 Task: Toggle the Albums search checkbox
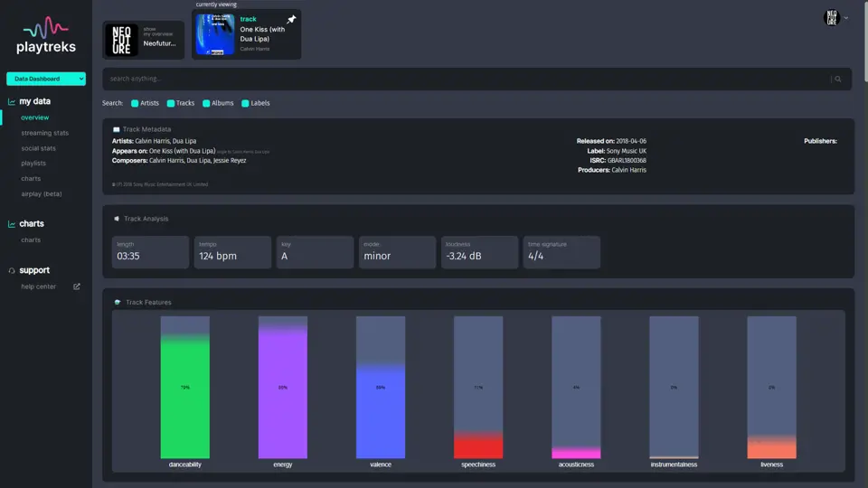(206, 103)
